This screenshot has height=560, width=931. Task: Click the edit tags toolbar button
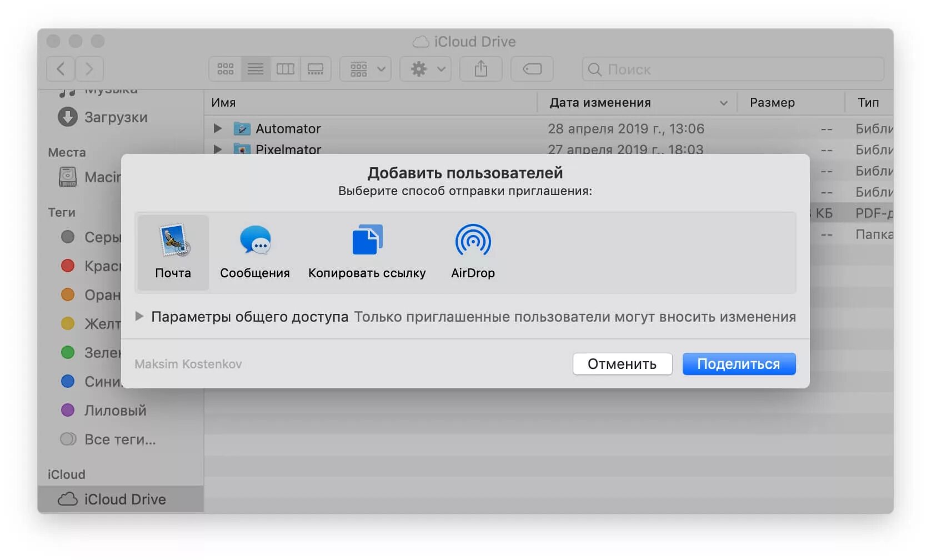pos(532,69)
